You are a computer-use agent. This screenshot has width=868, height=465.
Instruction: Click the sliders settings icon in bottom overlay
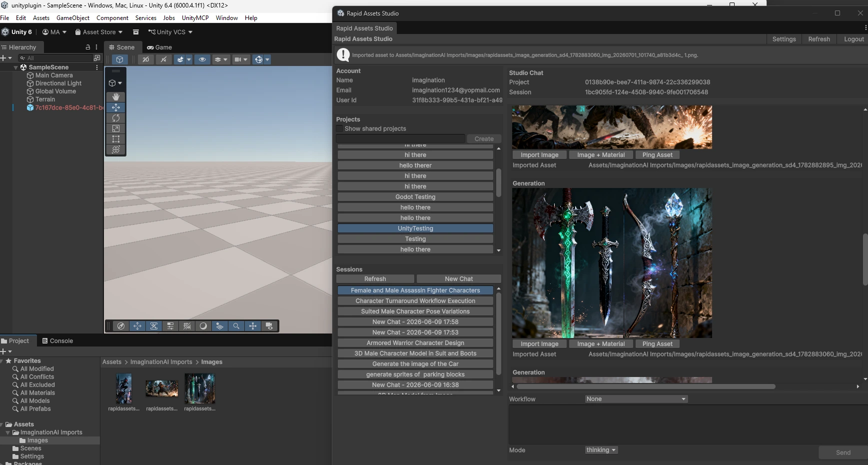(170, 326)
